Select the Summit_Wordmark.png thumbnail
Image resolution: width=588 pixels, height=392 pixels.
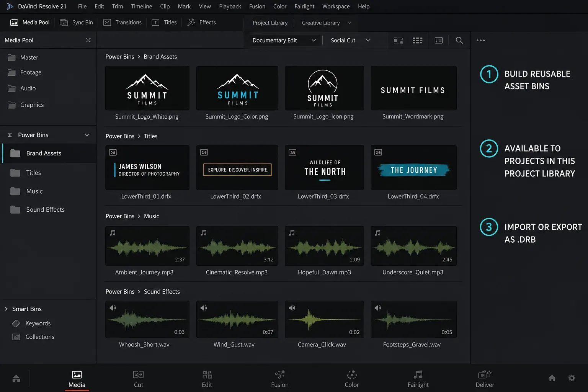pyautogui.click(x=413, y=88)
